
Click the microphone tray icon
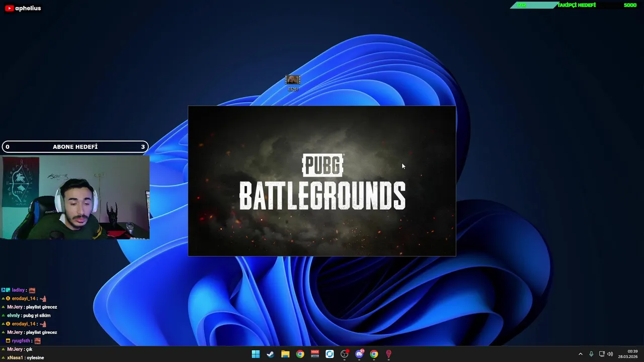pos(591,354)
